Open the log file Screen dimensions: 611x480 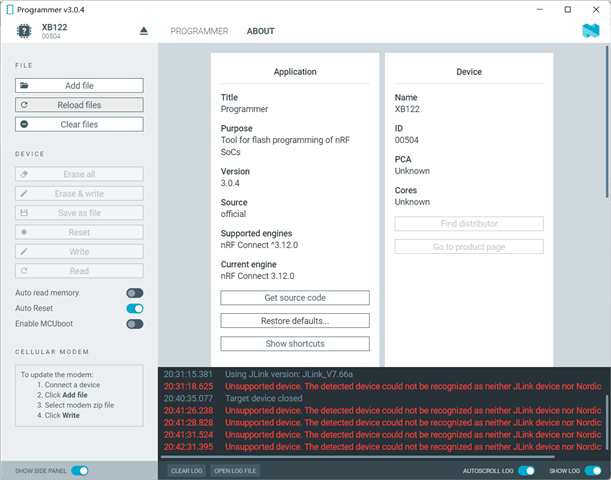point(235,471)
